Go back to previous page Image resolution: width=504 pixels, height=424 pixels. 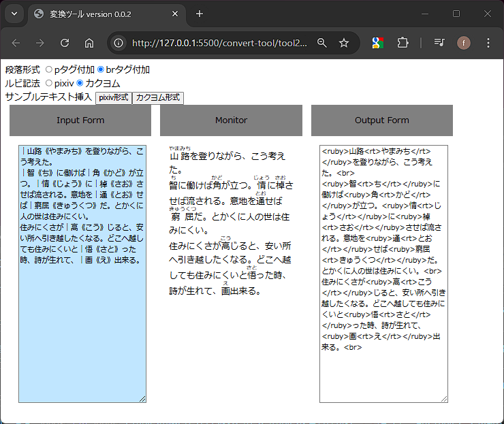pyautogui.click(x=16, y=43)
